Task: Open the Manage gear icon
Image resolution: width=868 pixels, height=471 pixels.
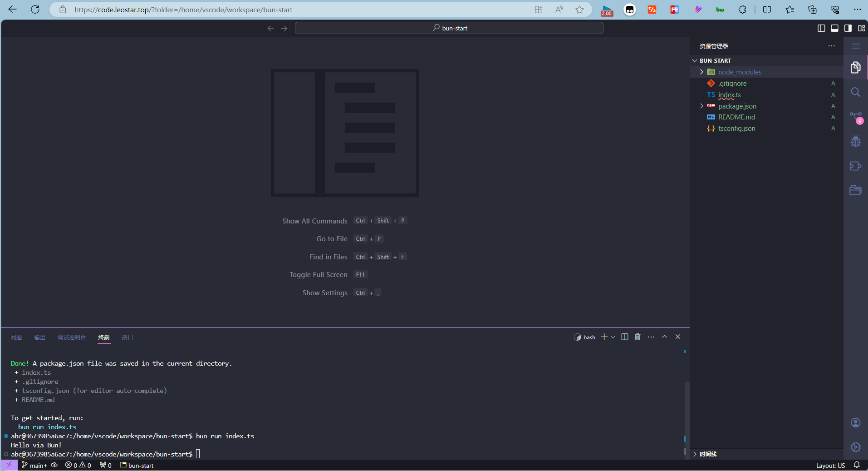Action: pyautogui.click(x=855, y=447)
